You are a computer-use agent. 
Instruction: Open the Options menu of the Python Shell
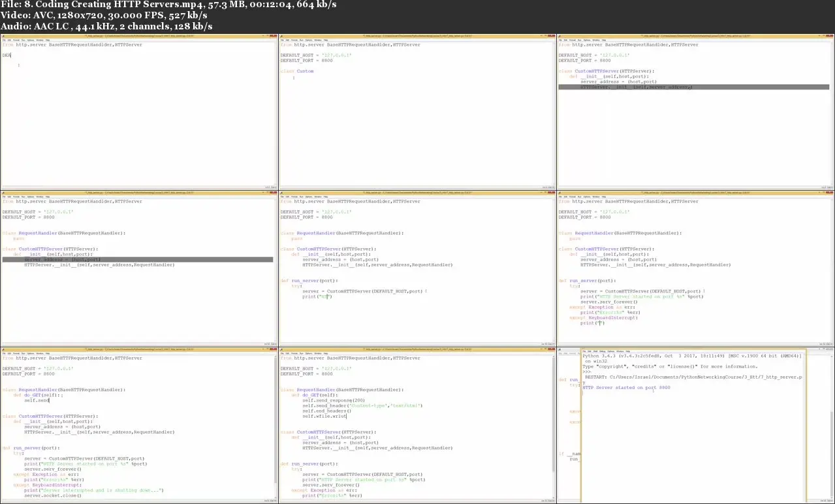(x=609, y=350)
